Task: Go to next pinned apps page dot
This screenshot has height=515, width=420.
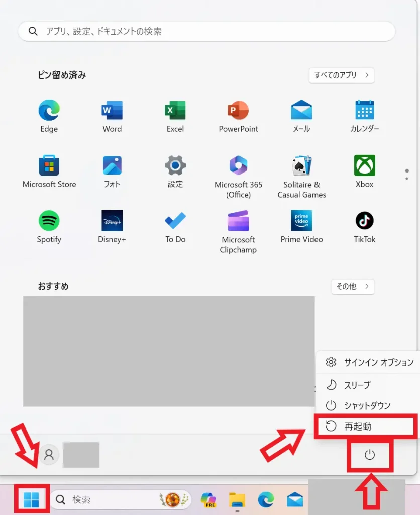Action: (x=407, y=179)
